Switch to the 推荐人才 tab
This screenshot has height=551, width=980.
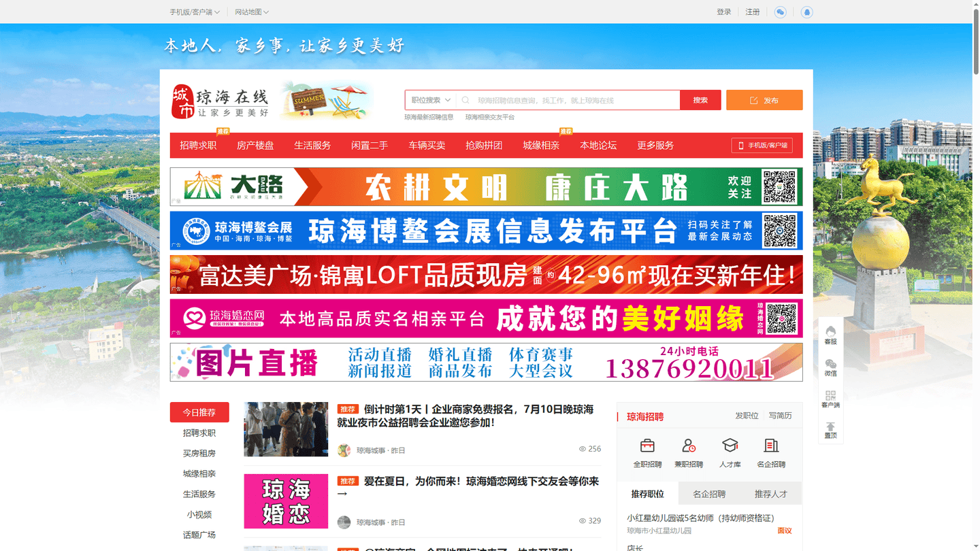tap(771, 494)
